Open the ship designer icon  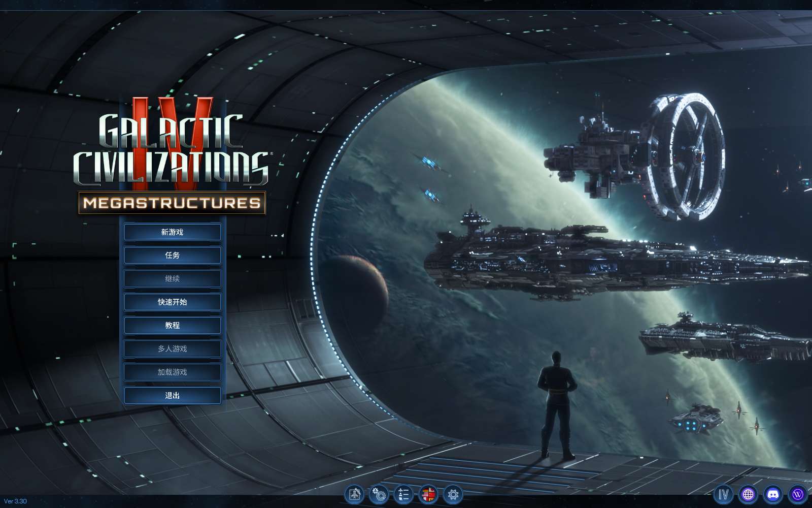pyautogui.click(x=355, y=494)
